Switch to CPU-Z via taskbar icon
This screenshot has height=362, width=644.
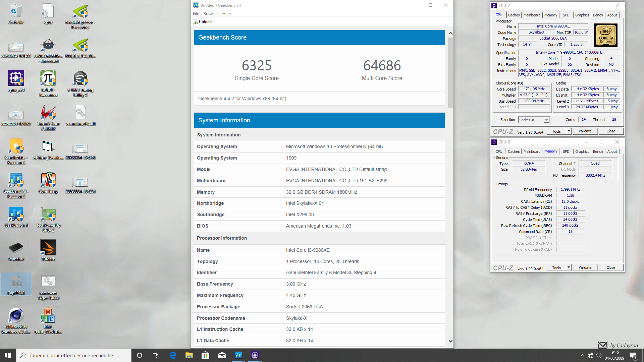(255, 355)
